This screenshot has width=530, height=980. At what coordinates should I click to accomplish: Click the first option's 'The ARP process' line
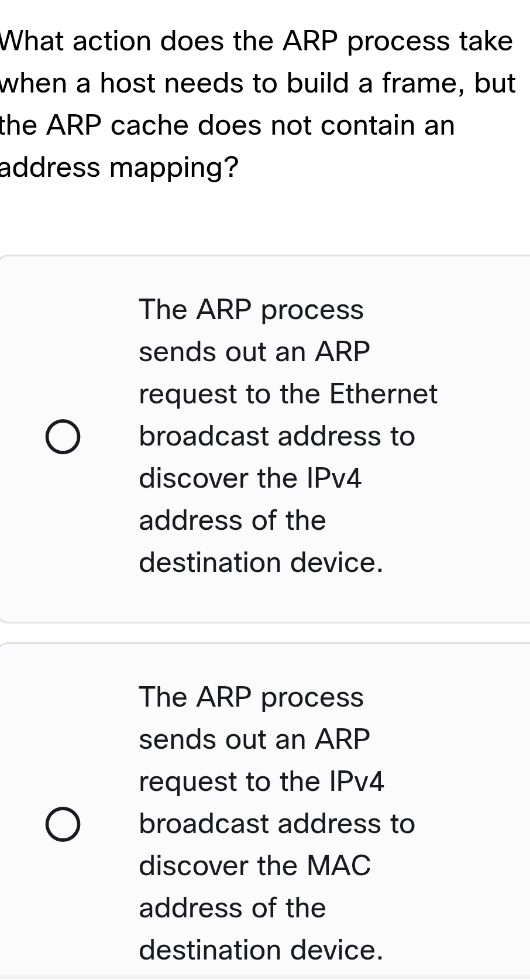click(251, 310)
